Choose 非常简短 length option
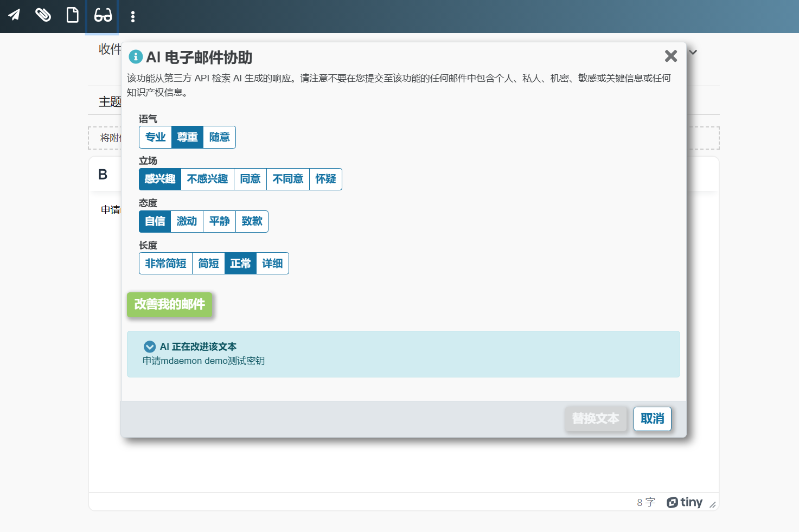 point(166,264)
